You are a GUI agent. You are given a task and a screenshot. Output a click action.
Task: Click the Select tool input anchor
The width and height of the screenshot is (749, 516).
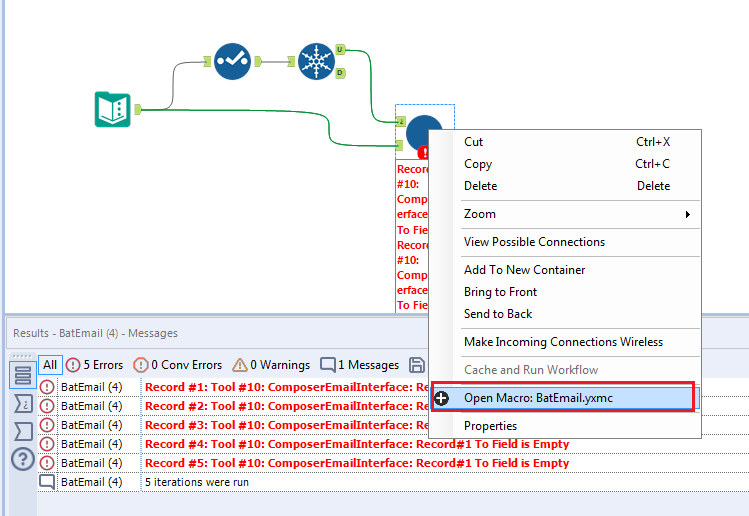pyautogui.click(x=207, y=61)
